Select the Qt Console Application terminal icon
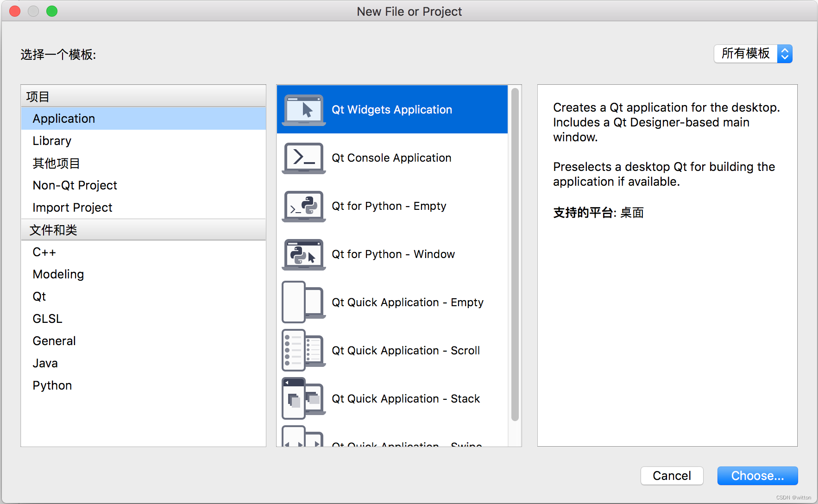 [303, 158]
